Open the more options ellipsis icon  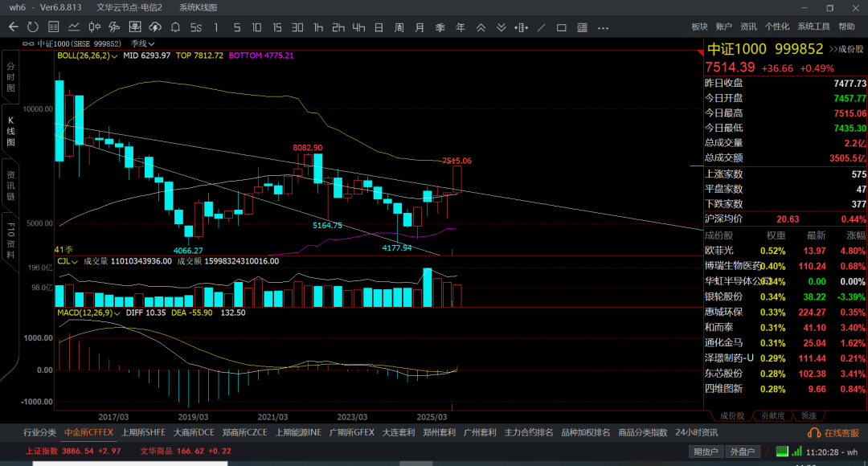click(603, 27)
